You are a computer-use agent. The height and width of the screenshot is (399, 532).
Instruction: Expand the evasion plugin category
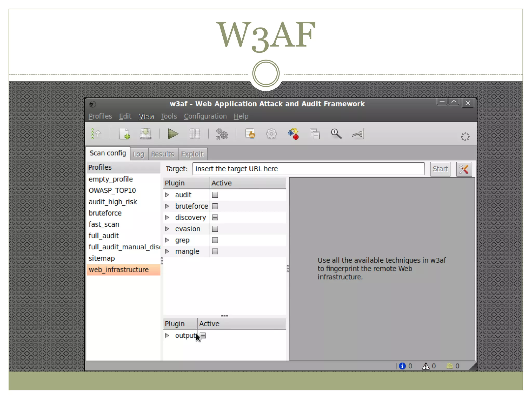167,229
